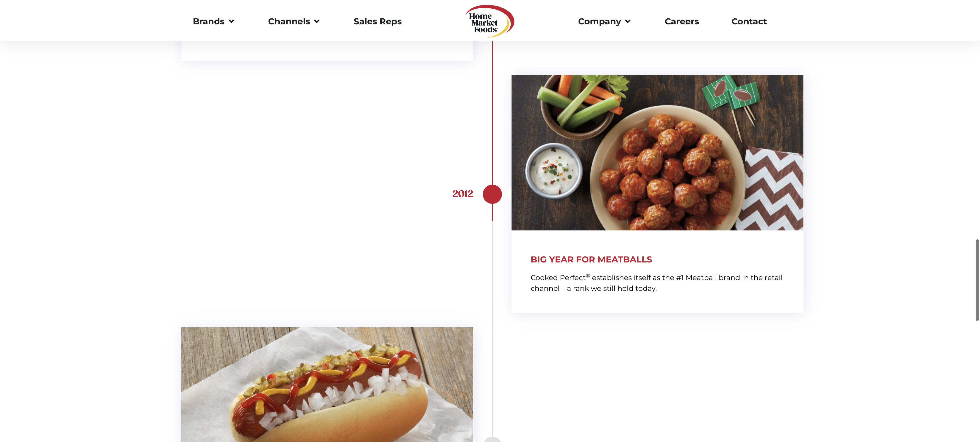Open the Channels dropdown chevron
980x442 pixels.
(x=317, y=22)
